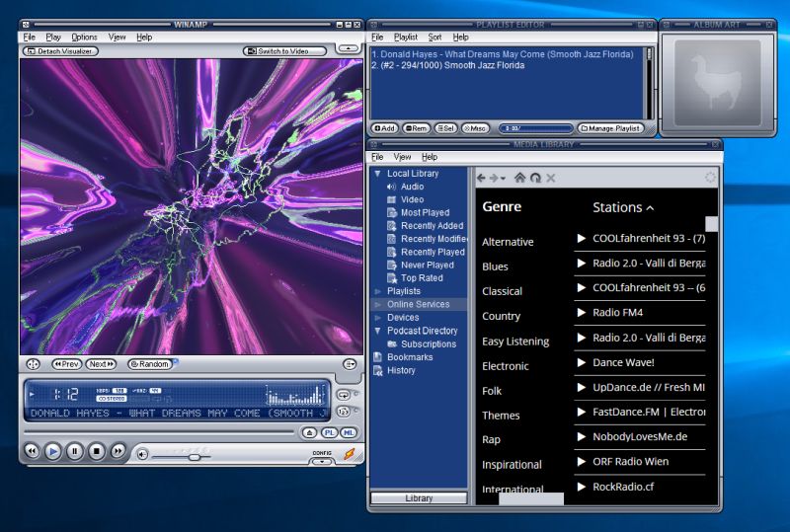Expand the Playlists tree node

(377, 291)
